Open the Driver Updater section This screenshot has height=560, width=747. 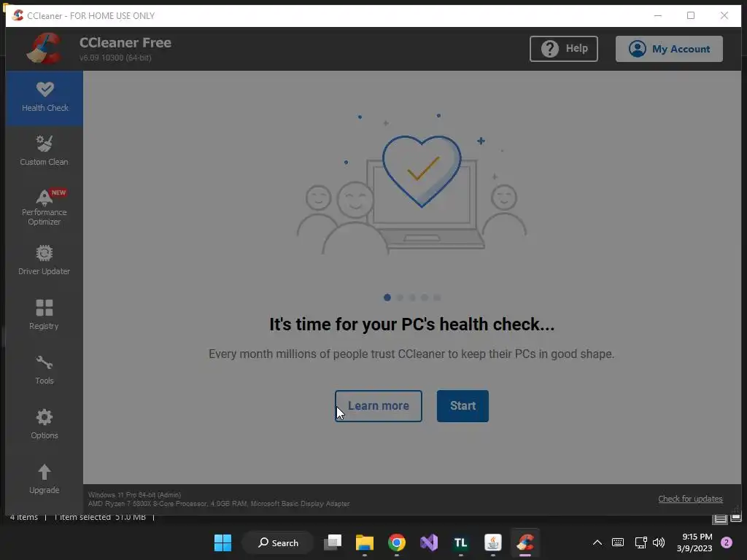pos(44,260)
